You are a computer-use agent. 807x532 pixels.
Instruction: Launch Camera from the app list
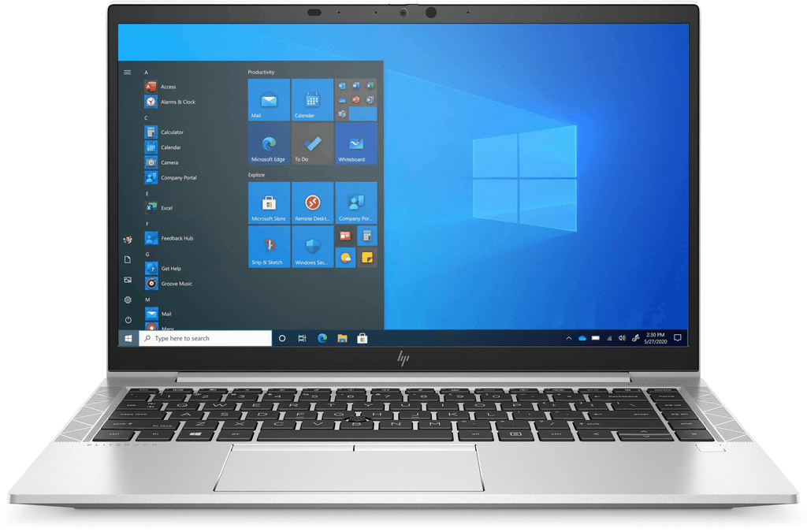coord(162,162)
